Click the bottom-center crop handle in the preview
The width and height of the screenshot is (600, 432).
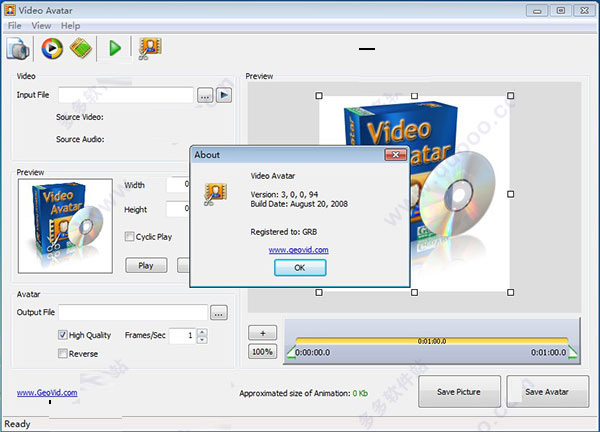tap(414, 292)
